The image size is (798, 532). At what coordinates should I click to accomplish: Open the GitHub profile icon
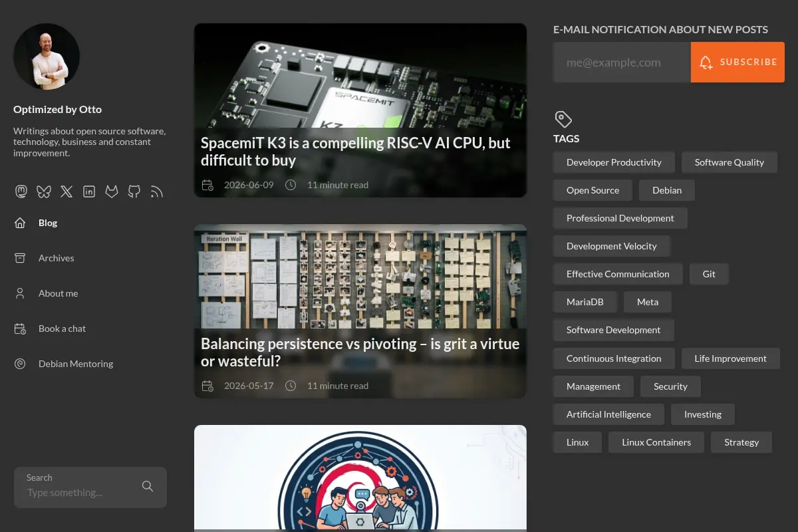[x=134, y=192]
